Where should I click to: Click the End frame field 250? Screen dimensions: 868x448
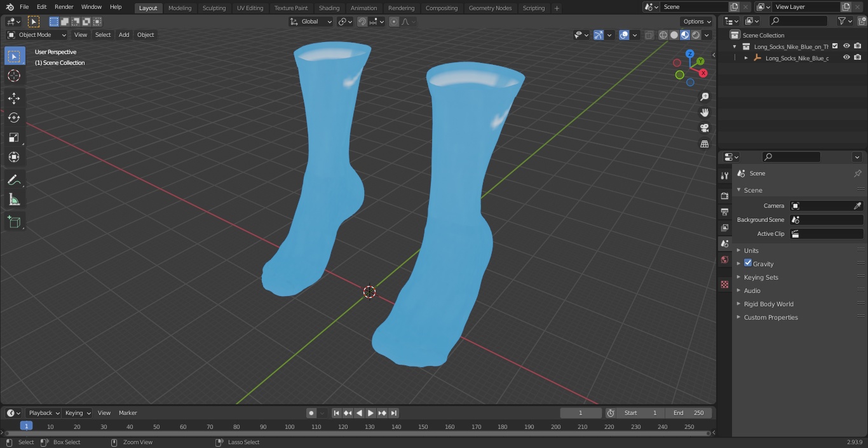[689, 413]
